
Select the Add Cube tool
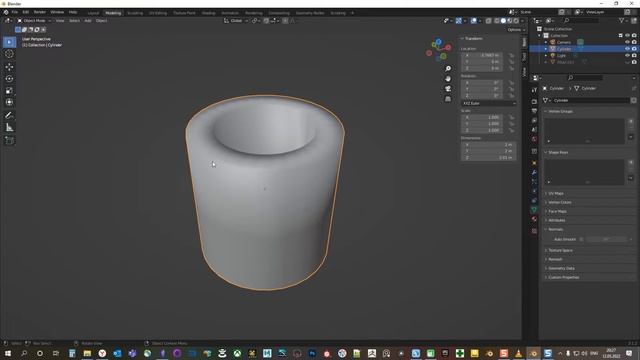coord(9,140)
